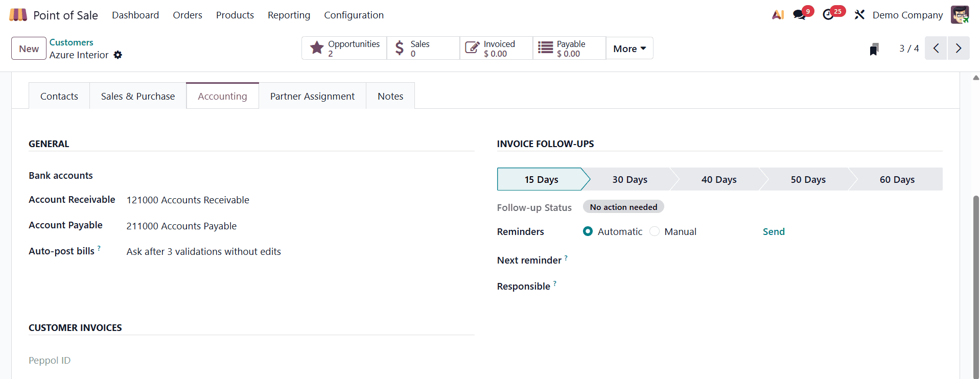This screenshot has width=980, height=379.
Task: Open the developer tools wrench icon
Action: (x=859, y=15)
